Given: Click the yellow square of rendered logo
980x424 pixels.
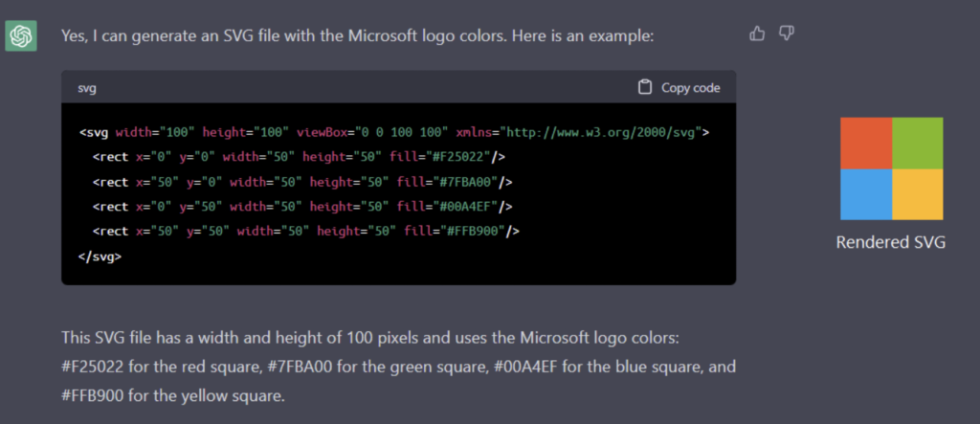Looking at the screenshot, I should pyautogui.click(x=918, y=194).
